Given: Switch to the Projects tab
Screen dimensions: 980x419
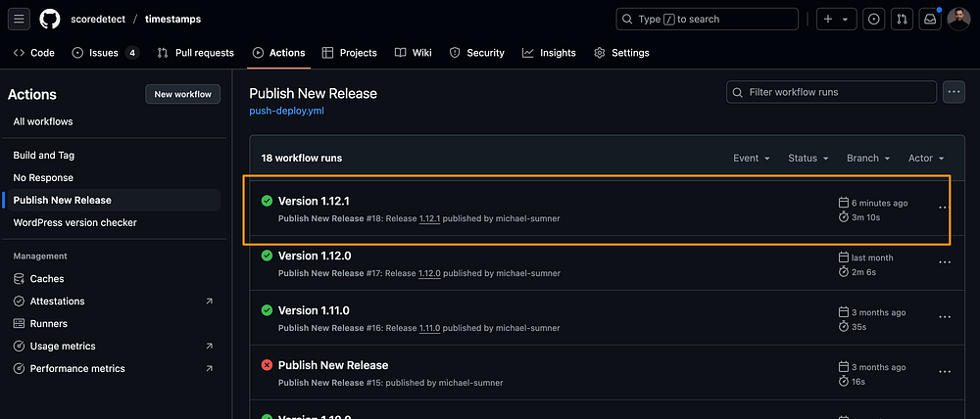Looking at the screenshot, I should click(350, 53).
